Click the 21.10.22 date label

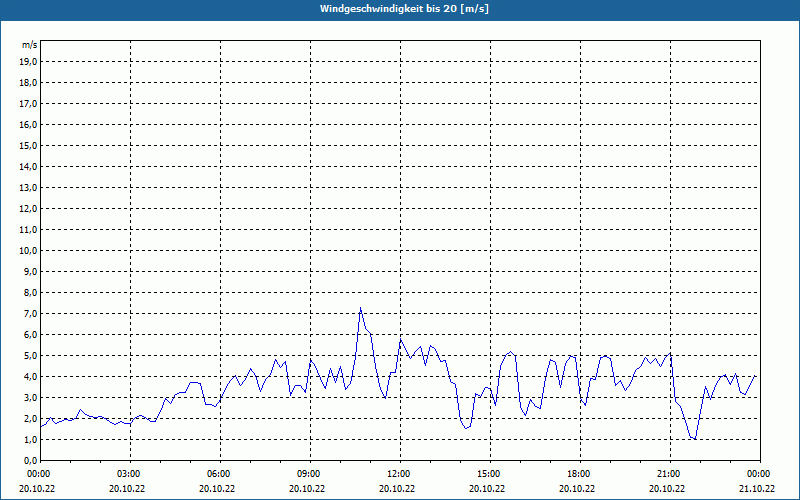click(757, 489)
